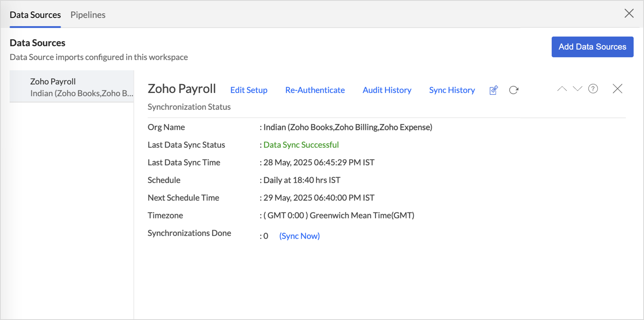Image resolution: width=644 pixels, height=320 pixels.
Task: Click the circular refresh icon
Action: click(514, 90)
